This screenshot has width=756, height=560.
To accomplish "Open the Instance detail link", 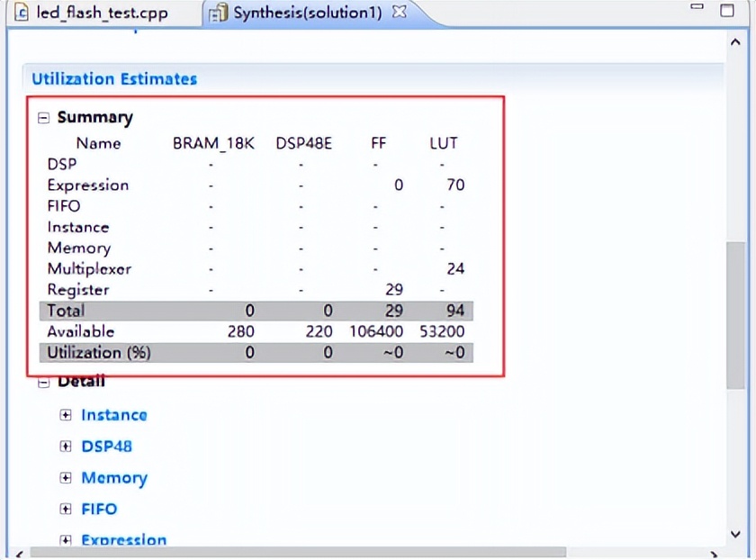I will pyautogui.click(x=114, y=415).
